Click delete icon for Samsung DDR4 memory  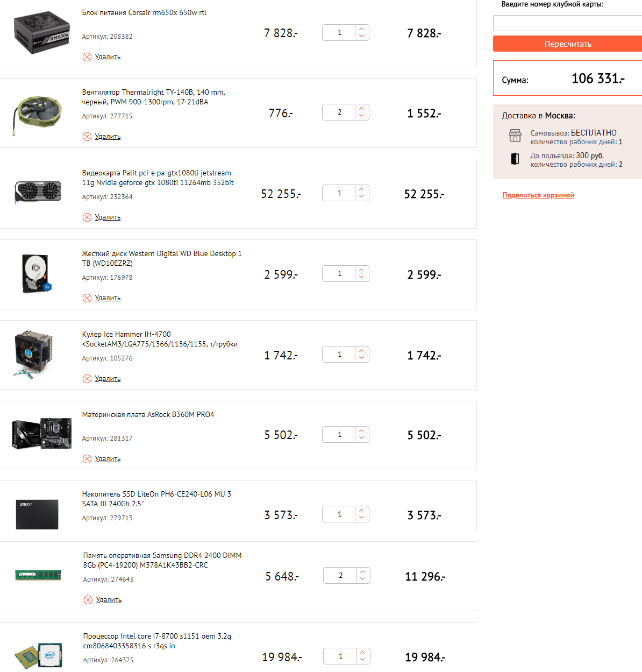coord(88,600)
